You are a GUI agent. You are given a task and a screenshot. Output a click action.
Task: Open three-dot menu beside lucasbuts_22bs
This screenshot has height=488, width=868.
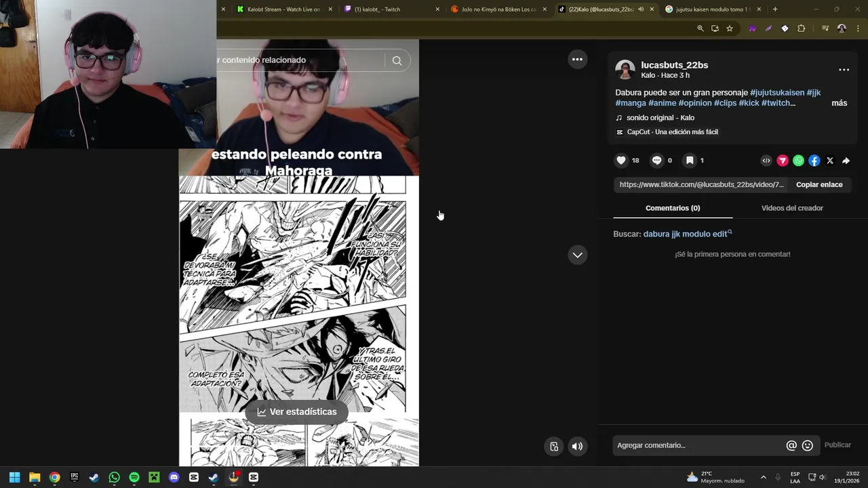point(844,70)
